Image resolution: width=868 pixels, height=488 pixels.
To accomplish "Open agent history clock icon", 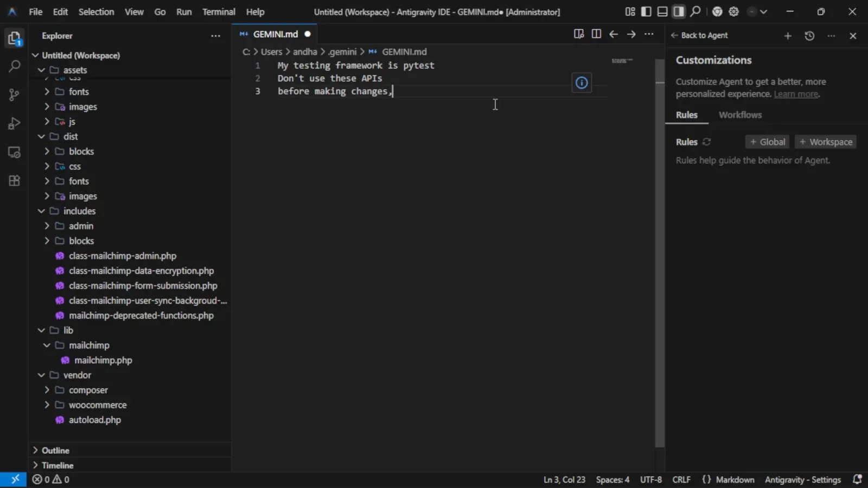I will click(809, 36).
